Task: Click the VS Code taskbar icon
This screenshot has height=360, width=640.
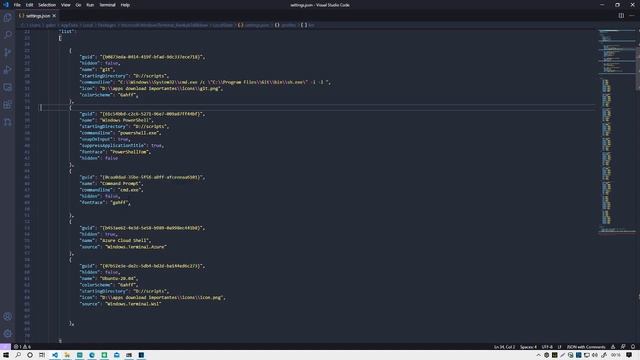Action: 55,355
